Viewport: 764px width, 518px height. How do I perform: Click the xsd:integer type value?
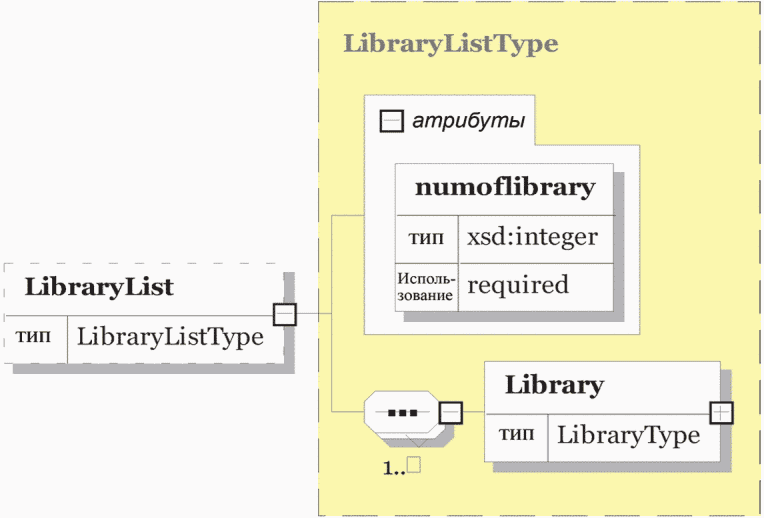pyautogui.click(x=532, y=237)
